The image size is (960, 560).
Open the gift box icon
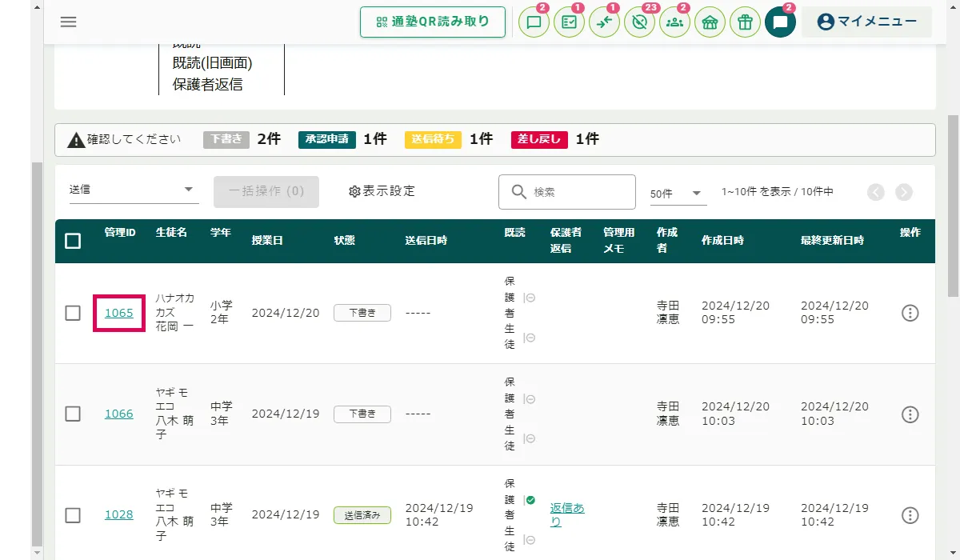point(745,22)
